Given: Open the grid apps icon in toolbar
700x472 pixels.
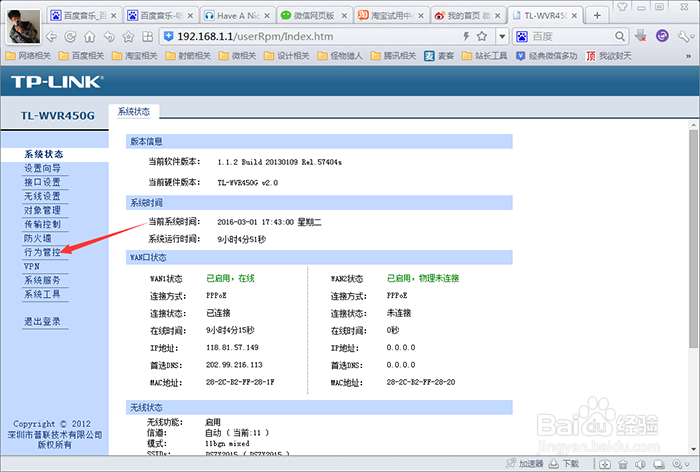Looking at the screenshot, I should pos(147,37).
